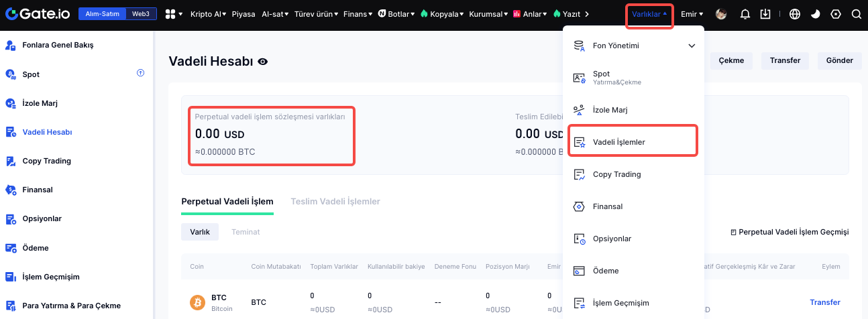Hide balance with eye icon

click(263, 62)
